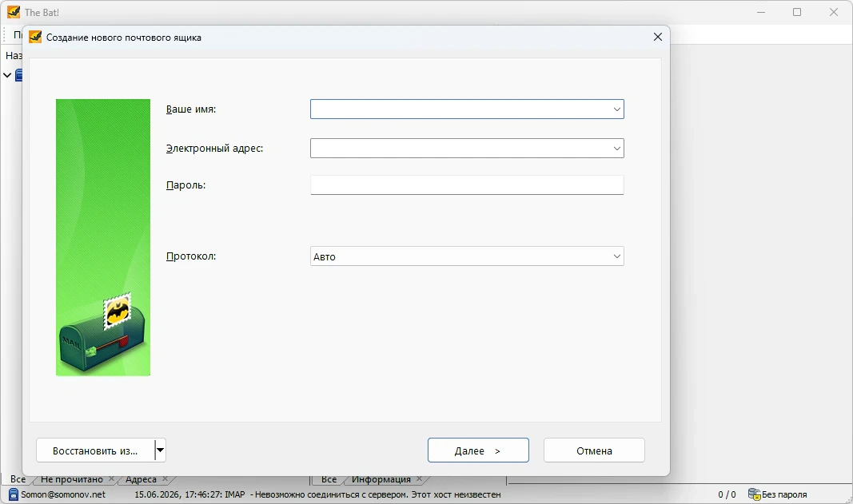Screen dimensions: 853x504
Task: Click the mailbox illustration image
Action: [x=103, y=237]
